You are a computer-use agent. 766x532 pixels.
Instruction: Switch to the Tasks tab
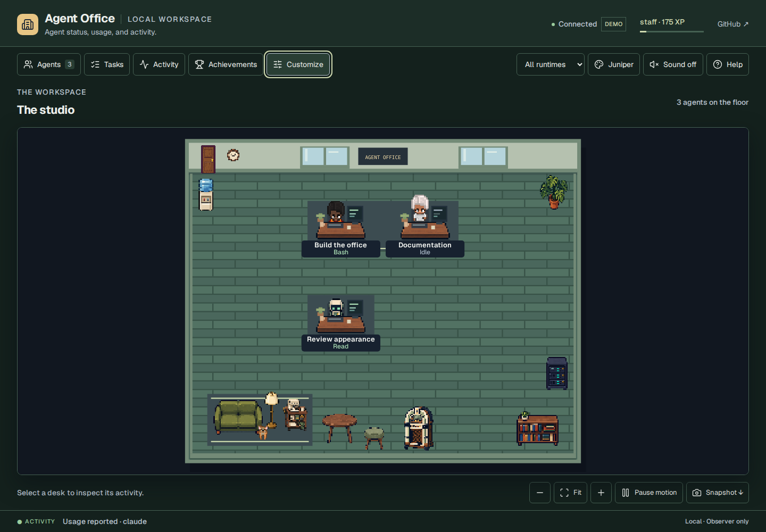107,64
